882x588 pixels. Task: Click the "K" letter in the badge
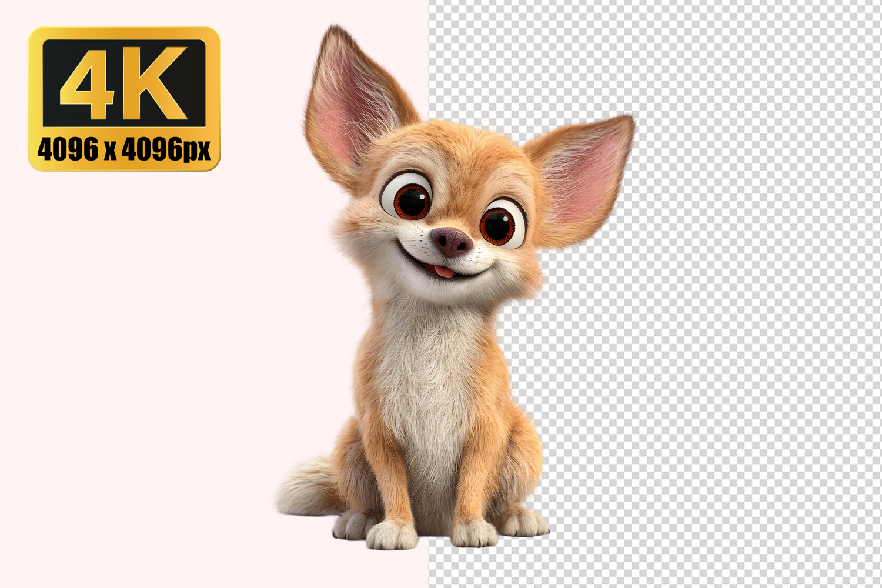point(158,83)
